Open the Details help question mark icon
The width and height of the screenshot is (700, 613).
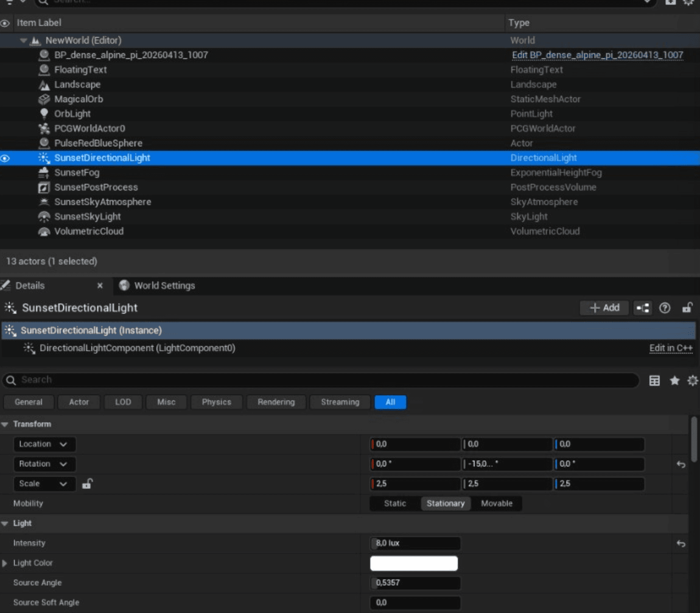(665, 308)
